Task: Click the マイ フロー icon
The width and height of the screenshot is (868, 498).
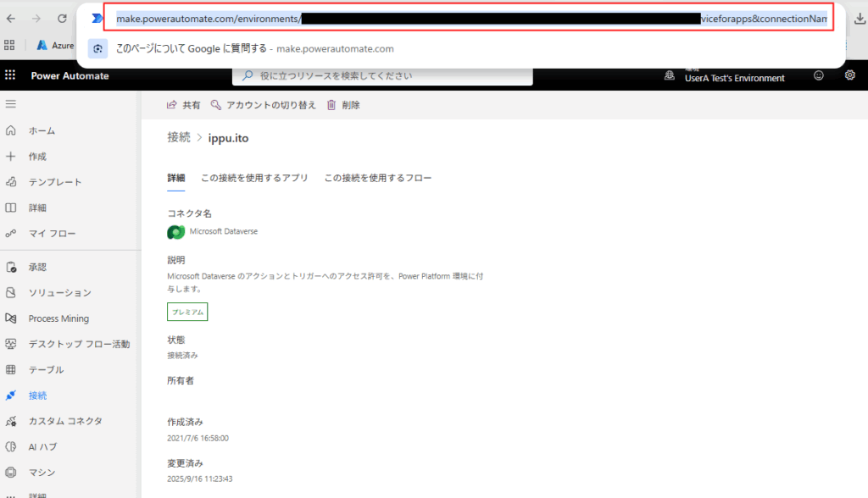Action: 10,234
